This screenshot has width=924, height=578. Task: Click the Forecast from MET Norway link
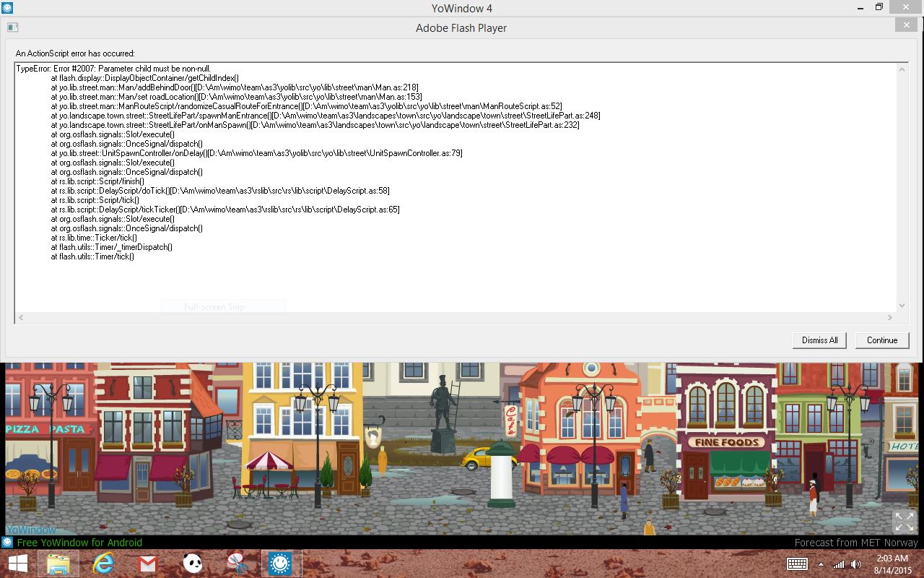[855, 543]
